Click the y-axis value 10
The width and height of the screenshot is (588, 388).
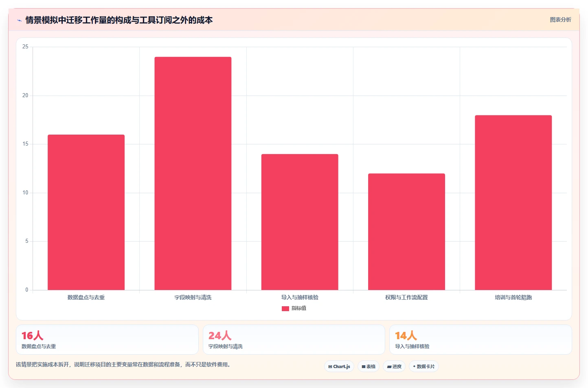[x=25, y=193]
